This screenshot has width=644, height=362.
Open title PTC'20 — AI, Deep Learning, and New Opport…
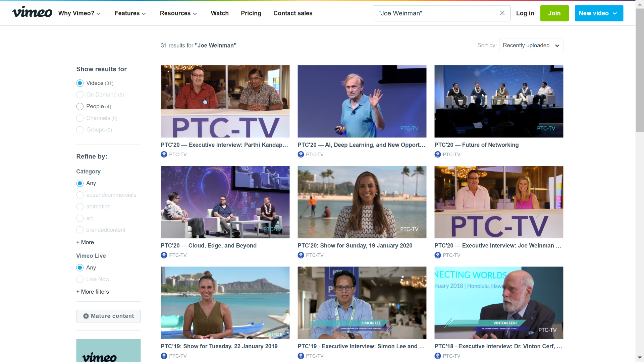[362, 145]
